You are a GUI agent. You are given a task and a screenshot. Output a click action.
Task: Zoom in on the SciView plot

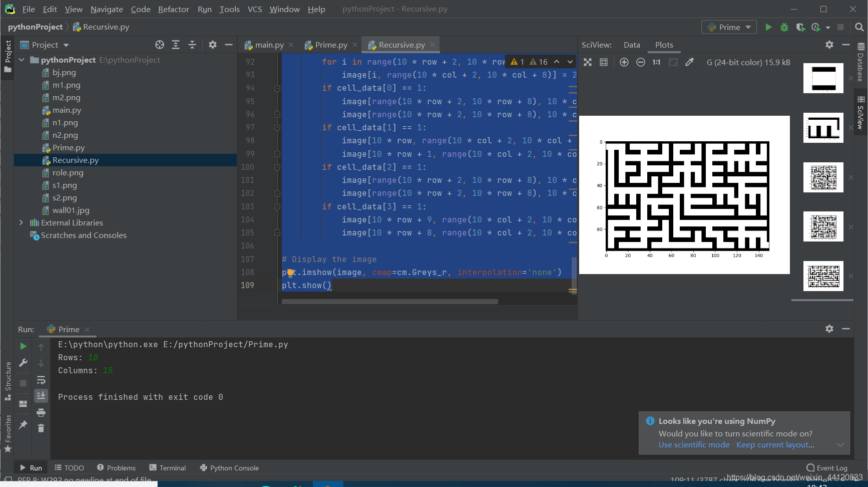[x=624, y=62]
